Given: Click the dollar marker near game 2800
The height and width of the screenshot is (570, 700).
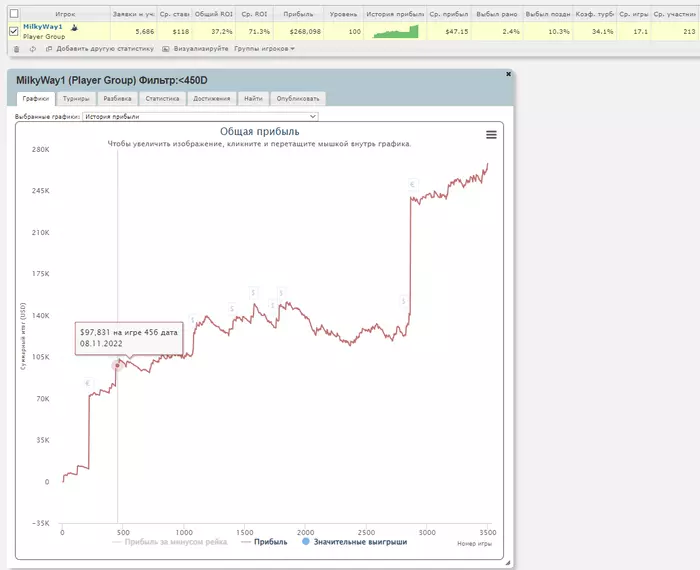Looking at the screenshot, I should [403, 301].
